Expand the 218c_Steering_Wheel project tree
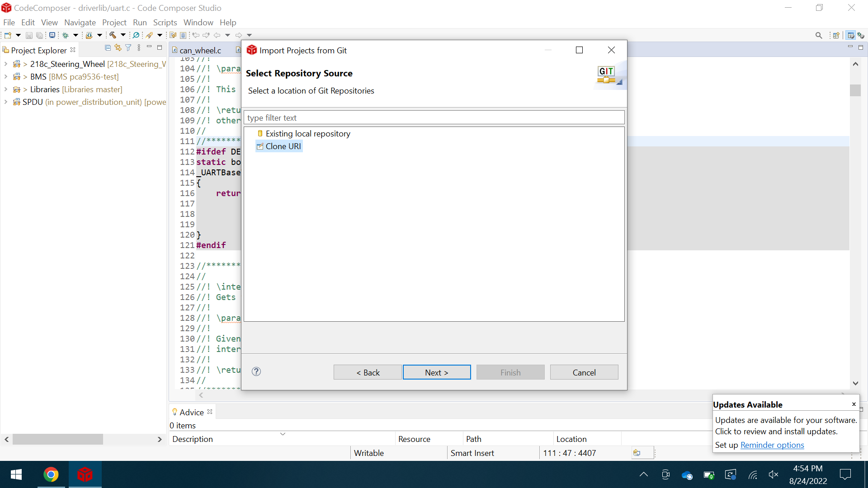The image size is (868, 488). point(5,64)
